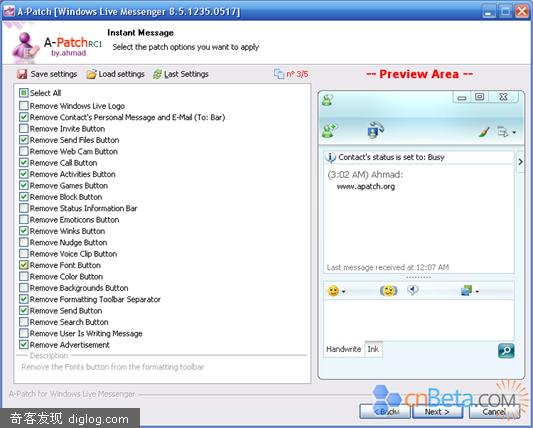The image size is (533, 428).
Task: Click the preview window restore icon
Action: 479,97
